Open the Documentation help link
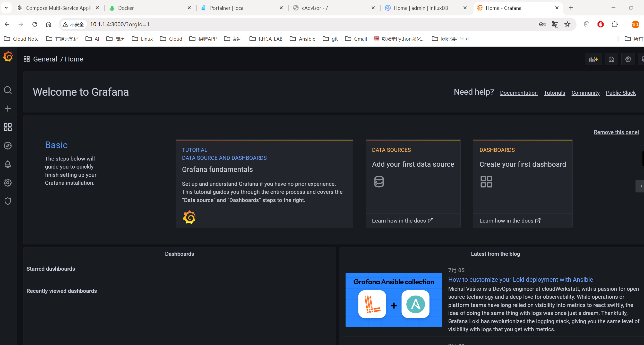Viewport: 644px width, 345px height. [519, 93]
